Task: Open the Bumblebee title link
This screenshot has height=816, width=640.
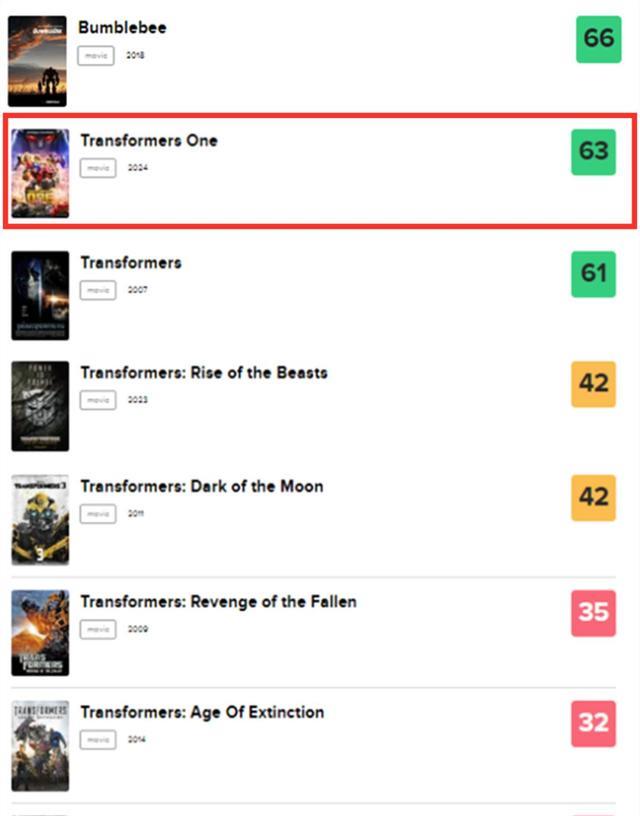Action: [122, 28]
